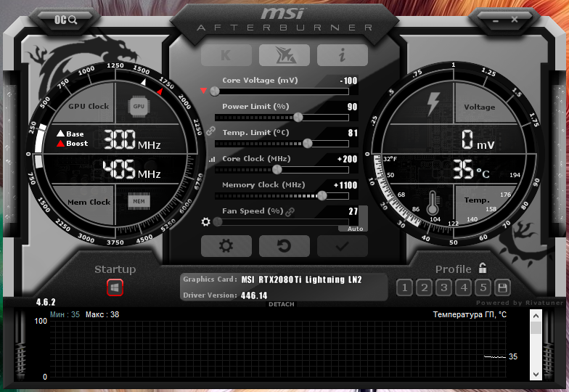The height and width of the screenshot is (392, 569).
Task: Select profile slot 2
Action: coord(424,287)
